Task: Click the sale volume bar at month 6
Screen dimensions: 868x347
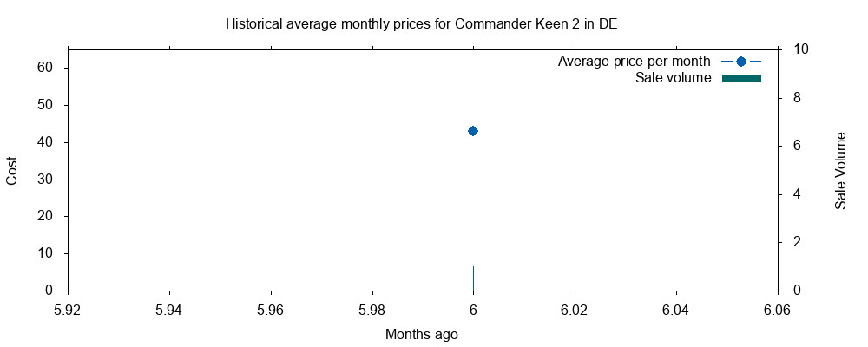Action: pos(473,278)
